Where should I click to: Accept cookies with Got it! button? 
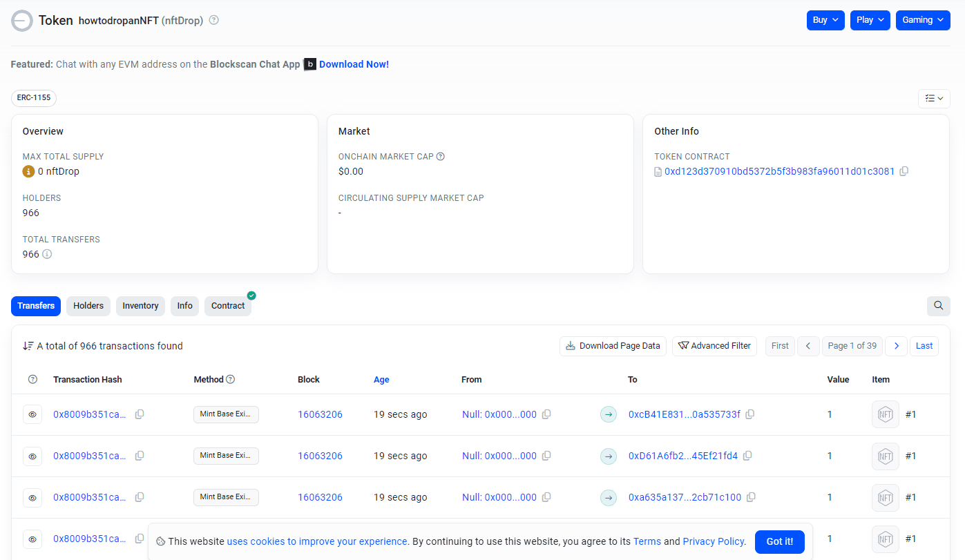pyautogui.click(x=780, y=542)
